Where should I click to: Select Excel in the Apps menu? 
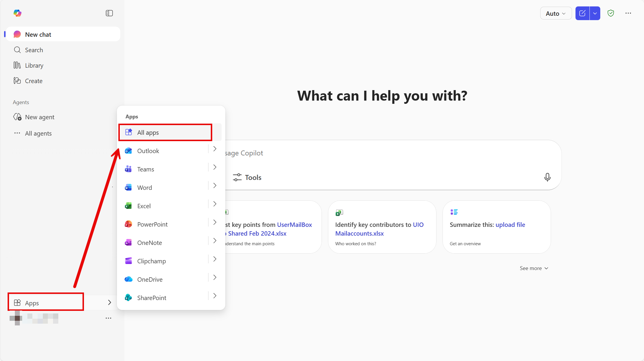coord(144,206)
